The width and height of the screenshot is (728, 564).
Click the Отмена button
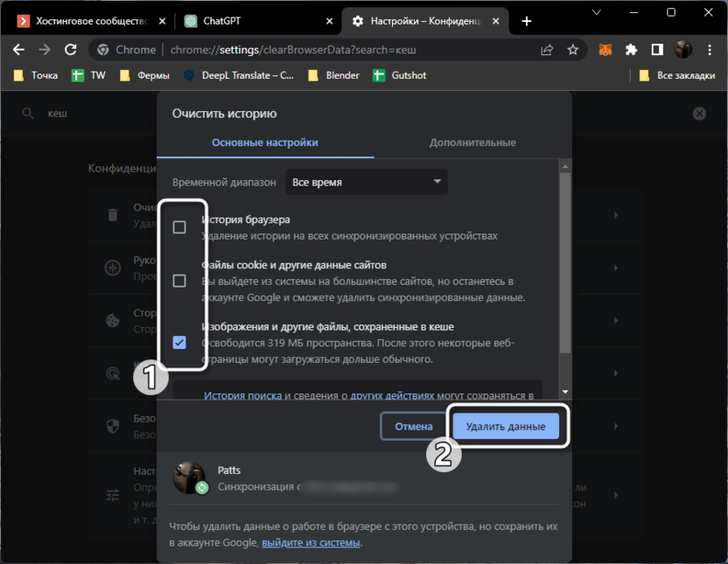tap(414, 426)
